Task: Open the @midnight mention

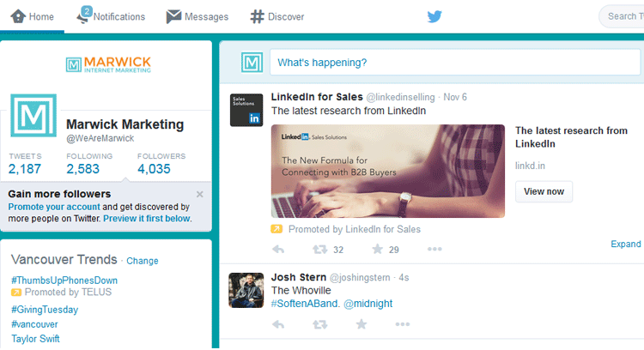Action: point(368,304)
